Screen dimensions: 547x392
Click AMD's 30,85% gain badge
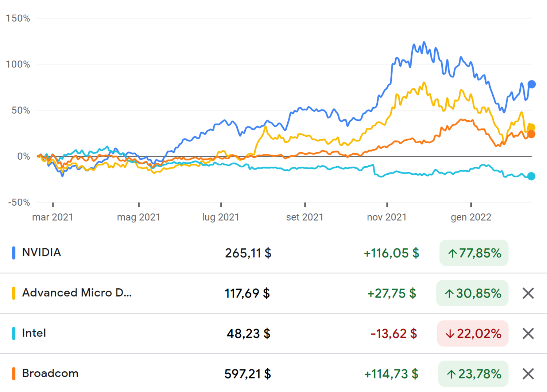(x=472, y=293)
